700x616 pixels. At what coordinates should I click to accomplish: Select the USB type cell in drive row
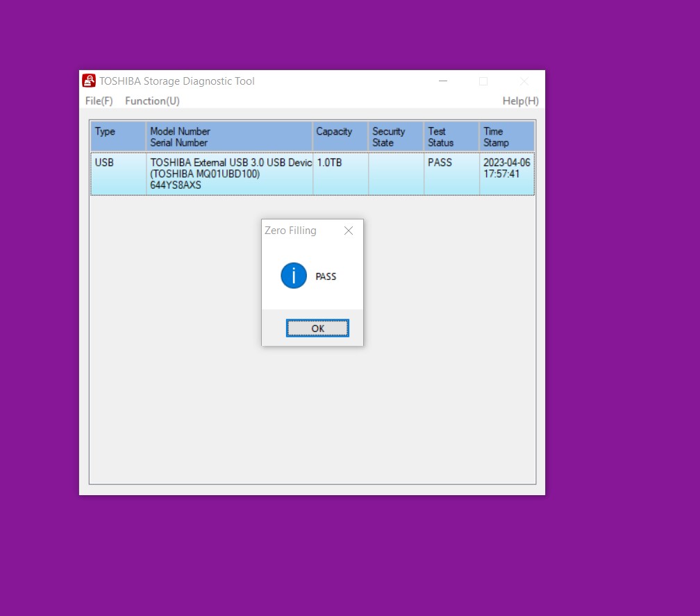tap(118, 174)
